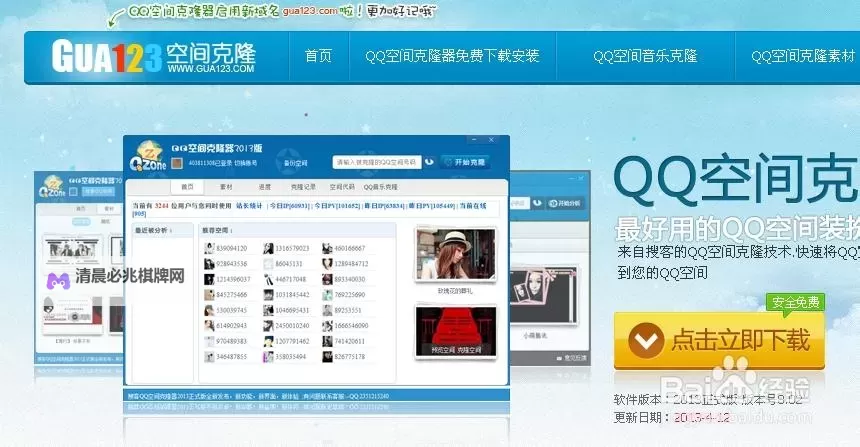860x447 pixels.
Task: Click 克隆空间 on red carpet thumbnail
Action: pos(469,350)
